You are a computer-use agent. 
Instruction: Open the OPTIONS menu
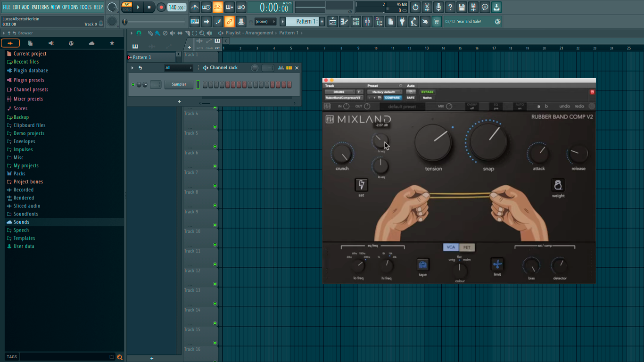[70, 7]
